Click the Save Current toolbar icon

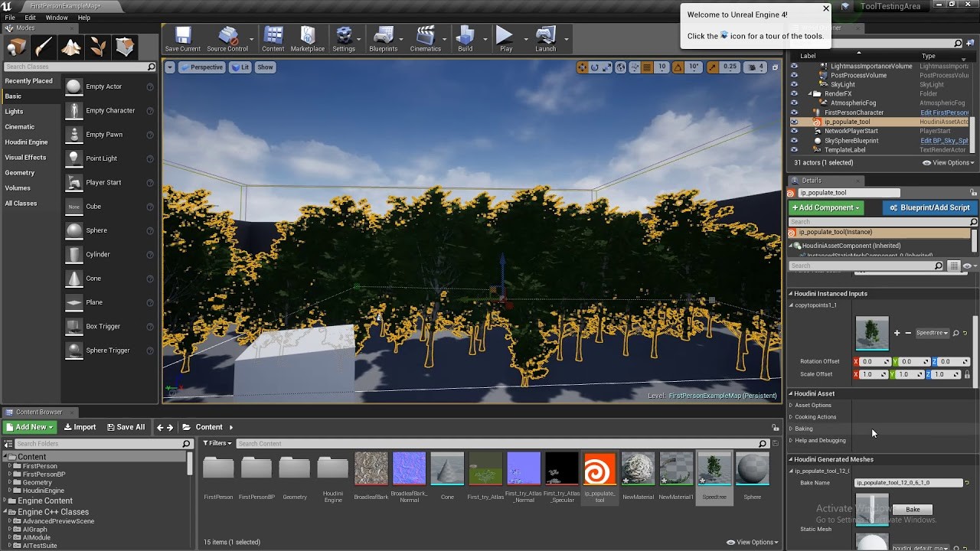coord(183,38)
